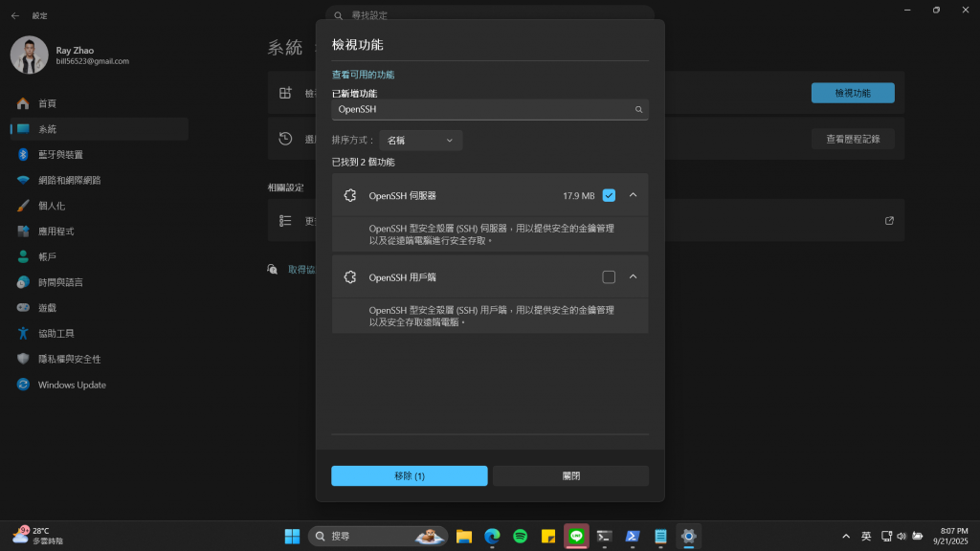Click the 尋找設定 search box
Screen dimensions: 980x551
tap(490, 15)
